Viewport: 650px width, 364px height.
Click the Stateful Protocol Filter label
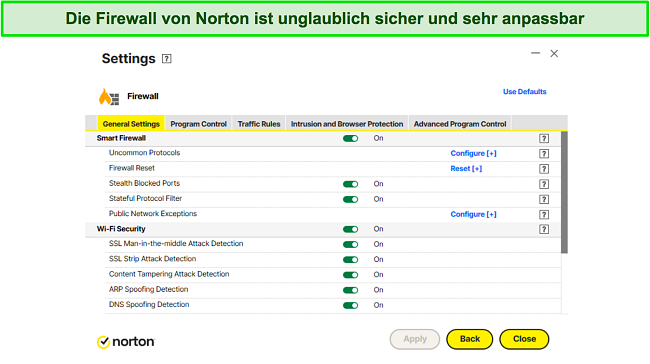(145, 198)
